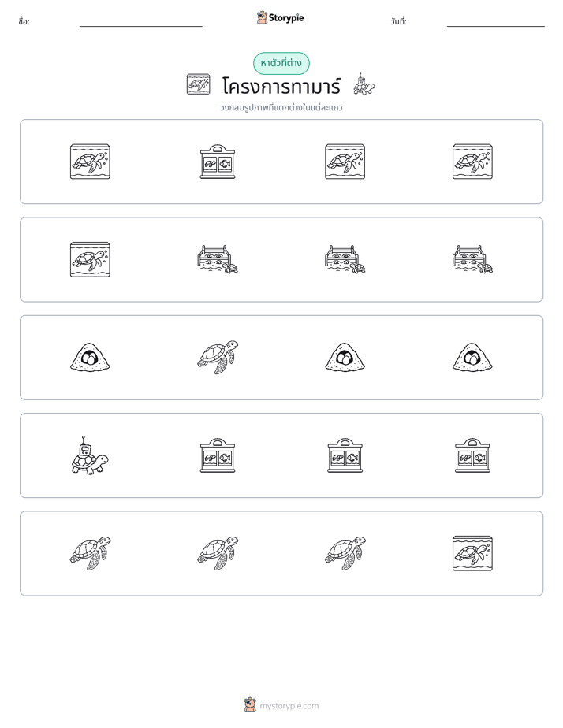Screen dimensions: 563x728
Task: Click the aquarium icon left of the title
Action: click(199, 84)
